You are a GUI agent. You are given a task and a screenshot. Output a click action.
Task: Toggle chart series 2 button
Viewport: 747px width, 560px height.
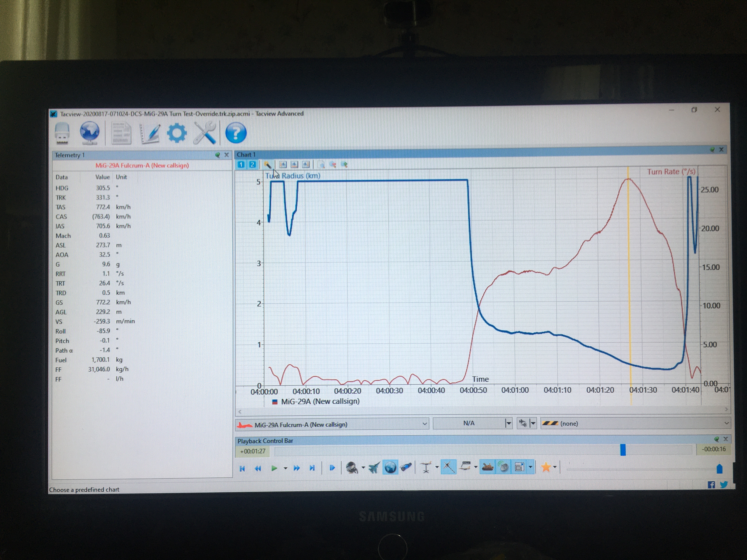pos(252,164)
